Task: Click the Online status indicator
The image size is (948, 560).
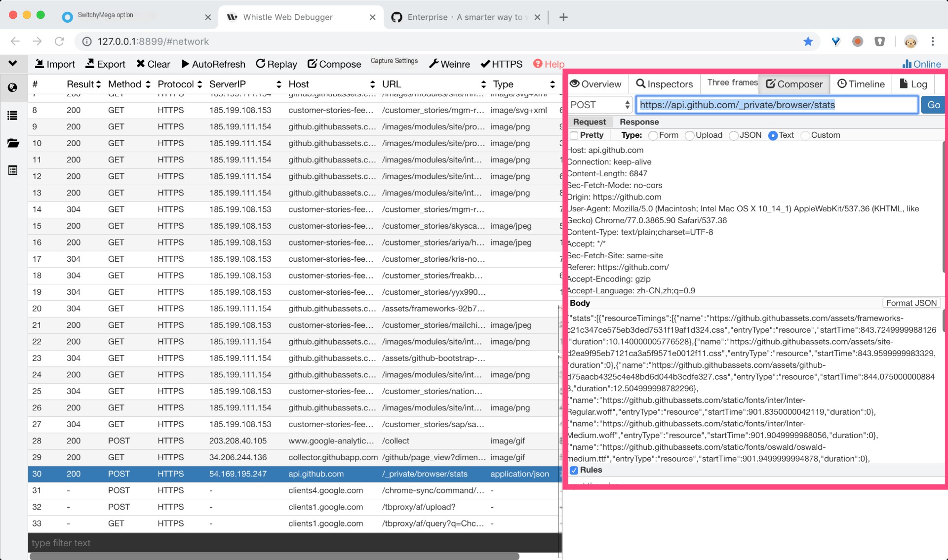Action: coord(921,64)
